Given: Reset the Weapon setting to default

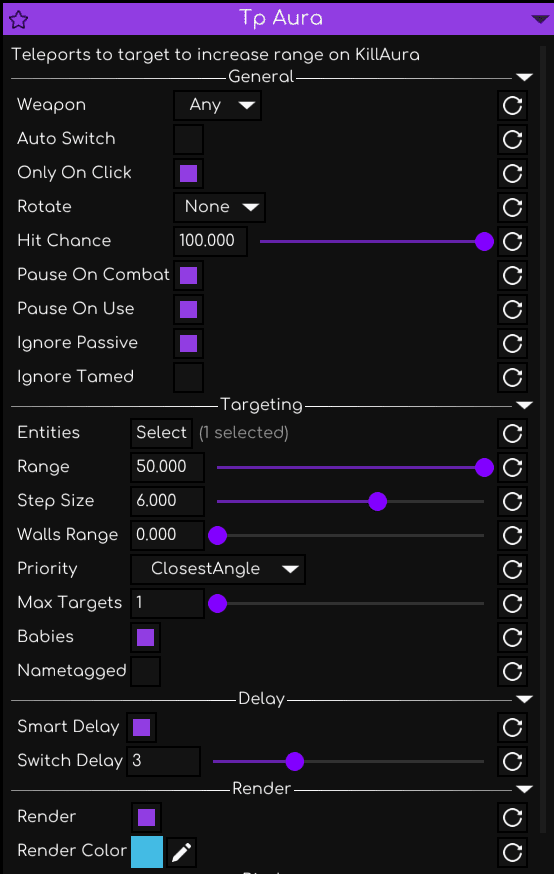Looking at the screenshot, I should coord(512,105).
